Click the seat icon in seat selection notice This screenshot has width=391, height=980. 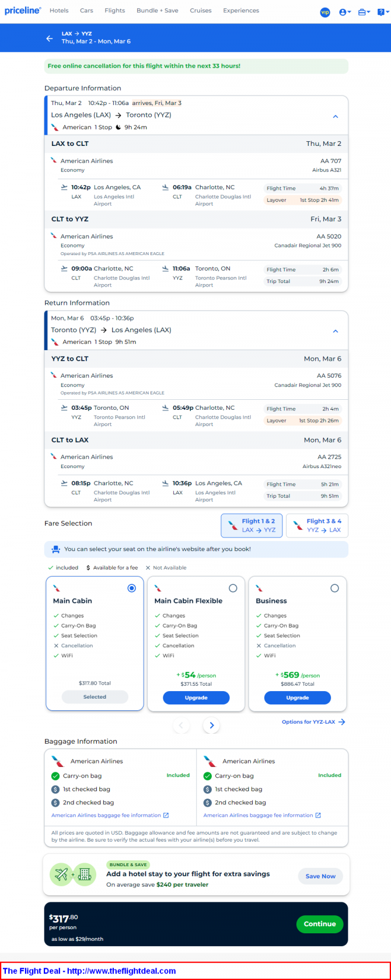pyautogui.click(x=55, y=549)
